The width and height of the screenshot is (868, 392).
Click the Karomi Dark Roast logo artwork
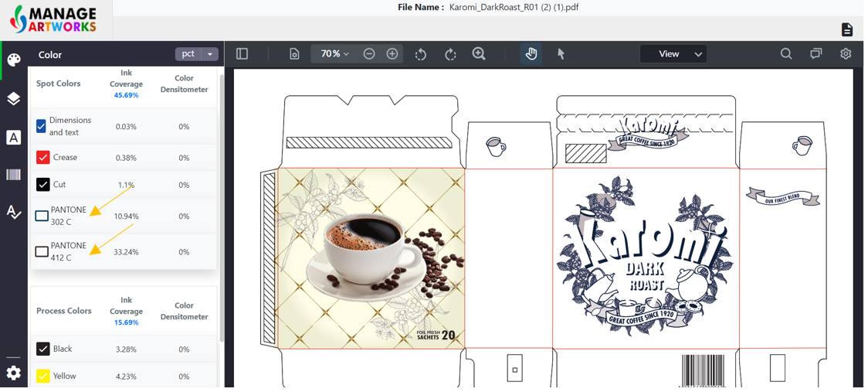645,256
